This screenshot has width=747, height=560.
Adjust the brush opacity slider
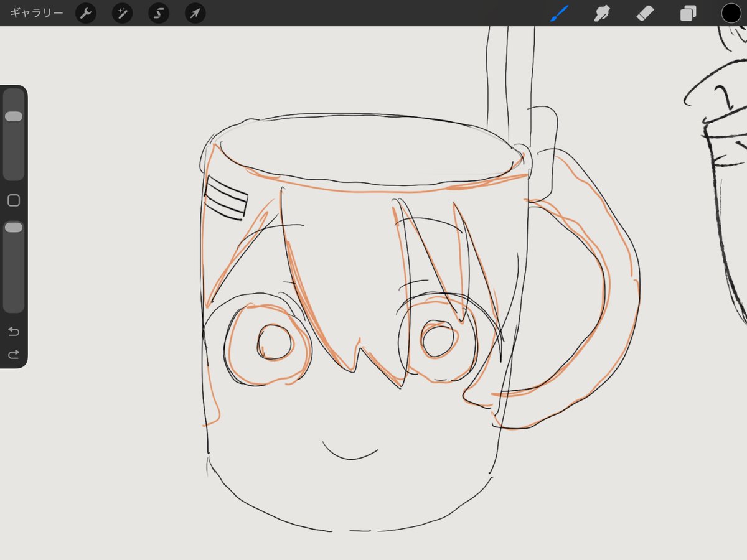point(14,266)
